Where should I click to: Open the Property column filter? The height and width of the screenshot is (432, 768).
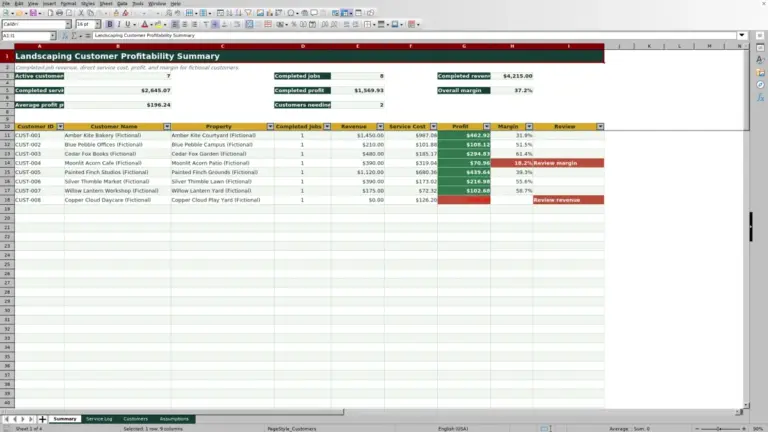tap(270, 126)
